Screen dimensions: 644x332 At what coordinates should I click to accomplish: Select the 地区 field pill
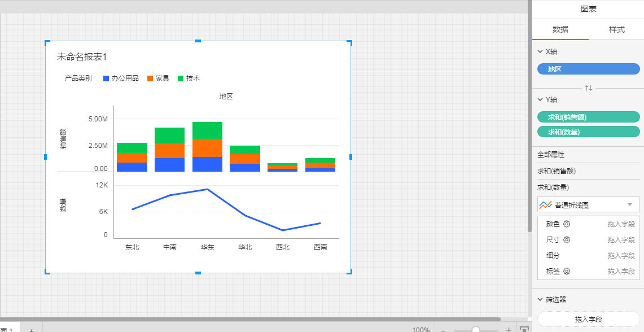[x=589, y=69]
